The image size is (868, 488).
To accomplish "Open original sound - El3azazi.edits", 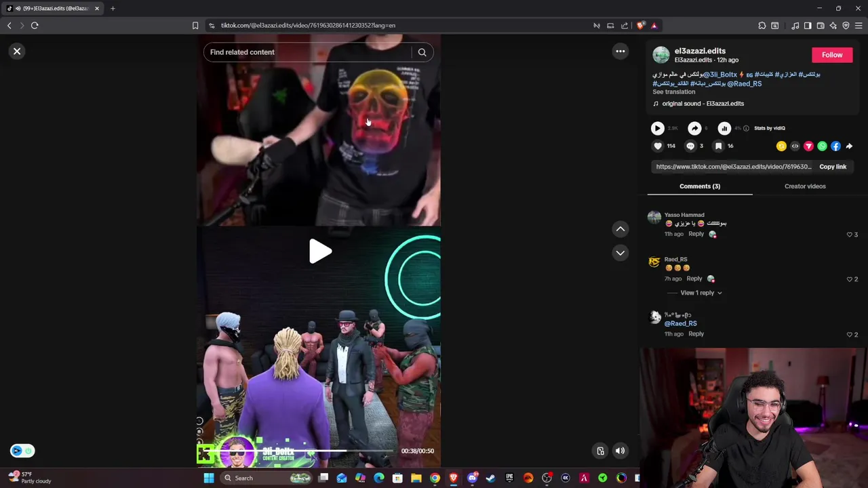I will (703, 104).
